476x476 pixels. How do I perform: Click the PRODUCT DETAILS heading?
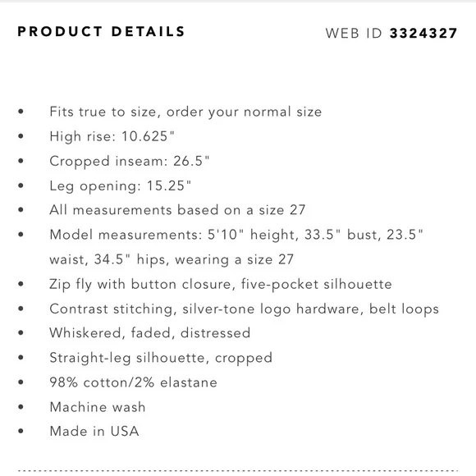(101, 31)
